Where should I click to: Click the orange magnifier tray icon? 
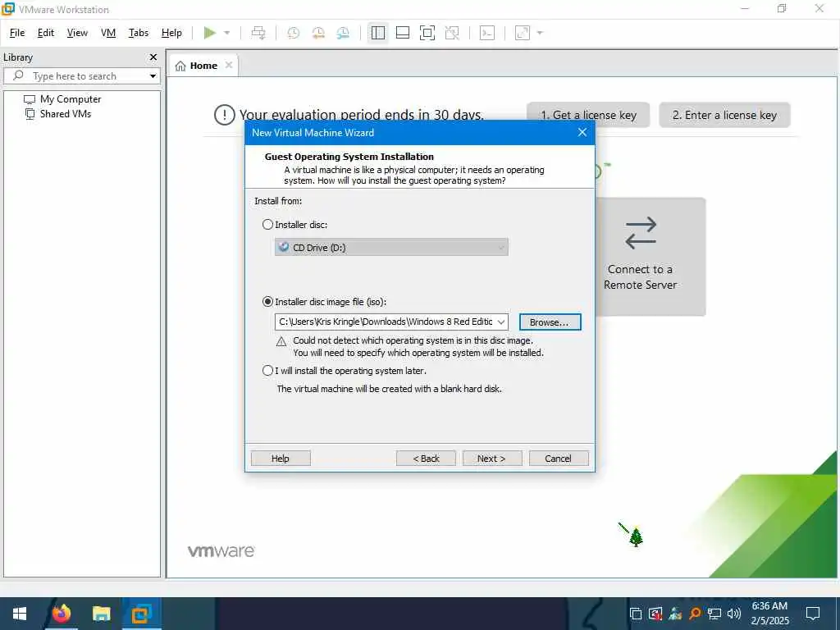tap(695, 614)
